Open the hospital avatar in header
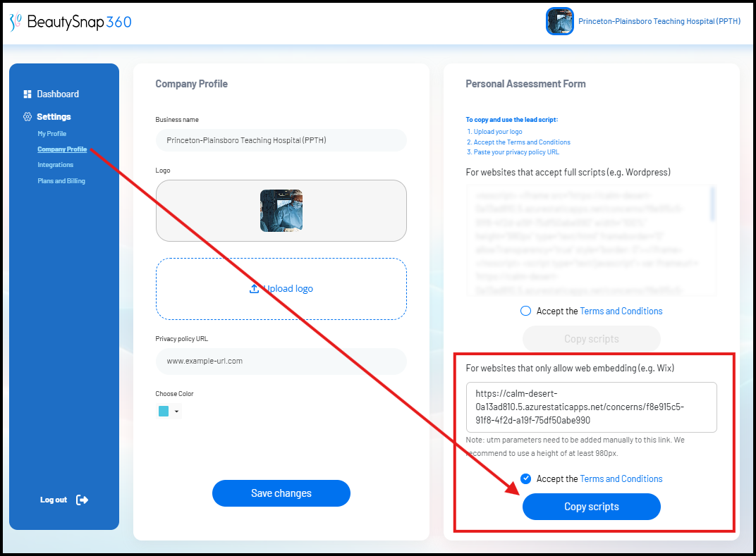 560,21
